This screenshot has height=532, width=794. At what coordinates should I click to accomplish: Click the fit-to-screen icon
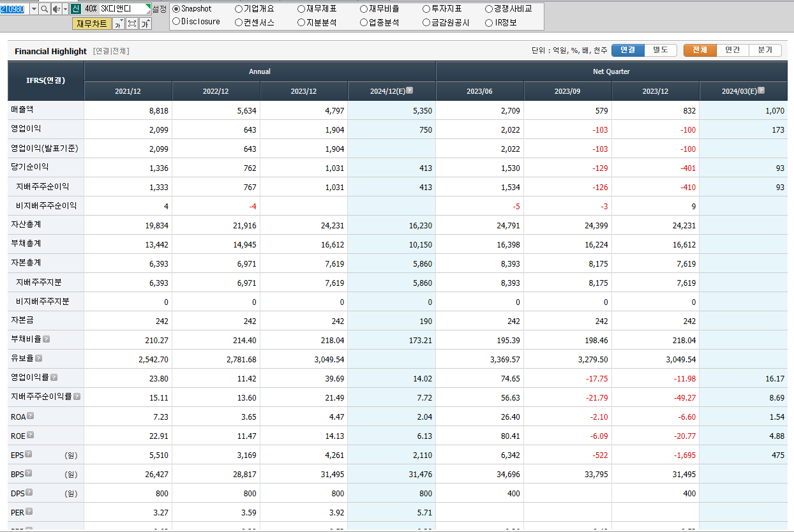point(132,24)
